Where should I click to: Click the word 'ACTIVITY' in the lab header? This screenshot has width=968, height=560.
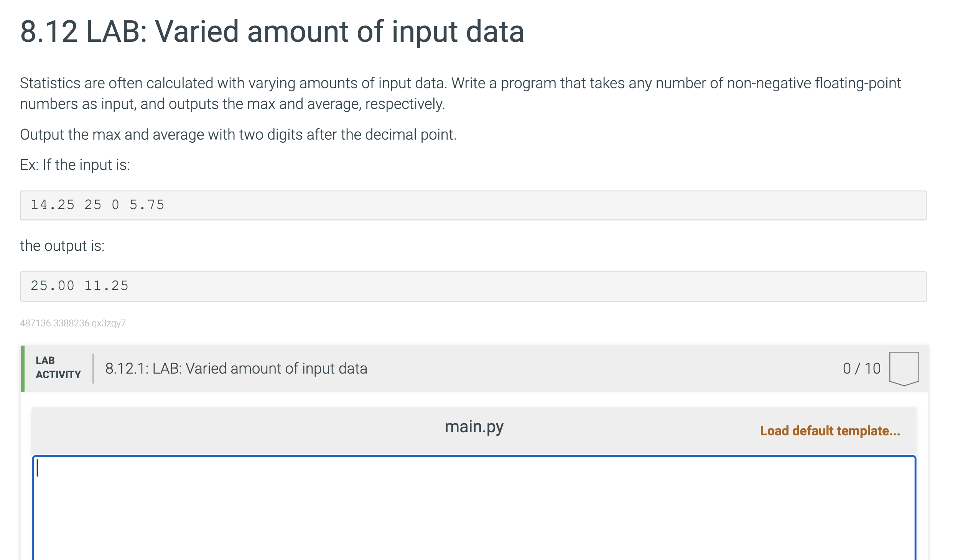(x=58, y=374)
